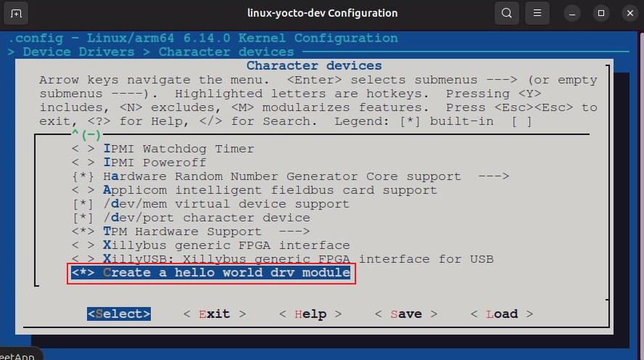Minimize the linux-yocto-dev Configuration window
This screenshot has width=644, height=360.
point(571,14)
